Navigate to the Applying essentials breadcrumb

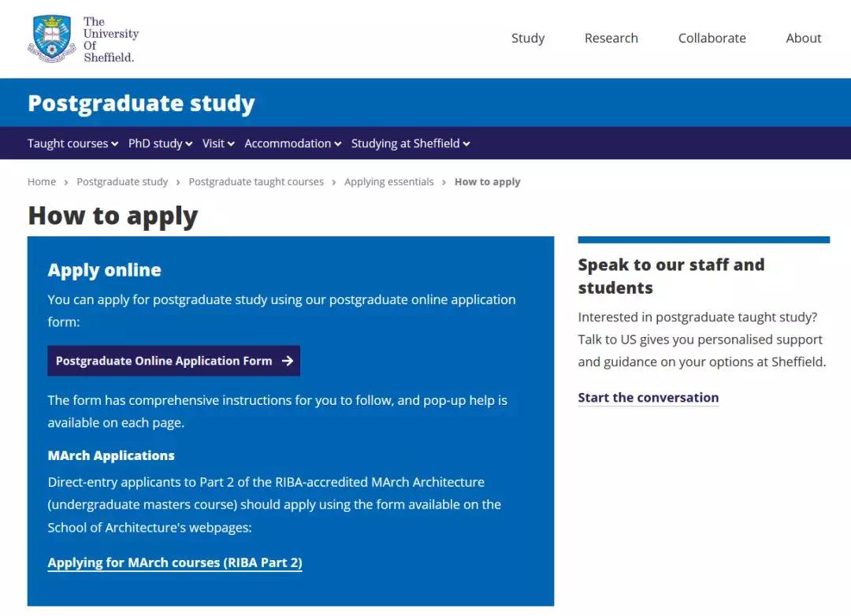click(389, 182)
